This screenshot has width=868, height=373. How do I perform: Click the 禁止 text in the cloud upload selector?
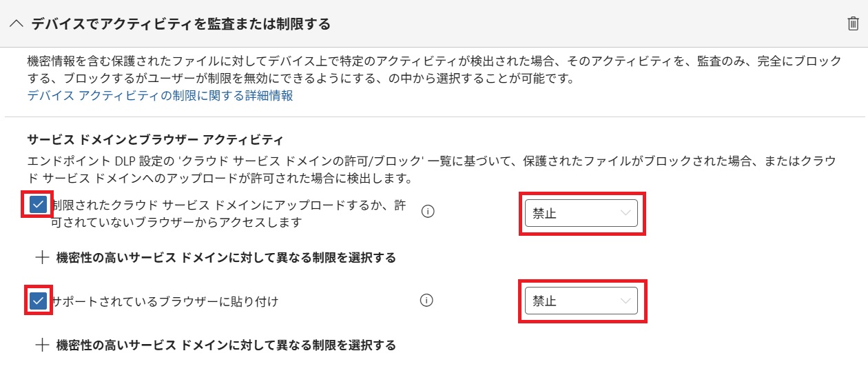coord(544,214)
